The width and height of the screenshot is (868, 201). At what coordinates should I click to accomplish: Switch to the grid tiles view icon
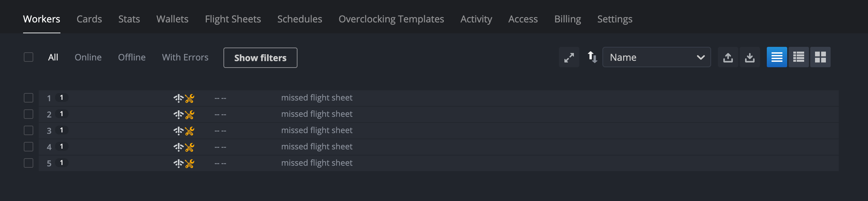click(820, 57)
